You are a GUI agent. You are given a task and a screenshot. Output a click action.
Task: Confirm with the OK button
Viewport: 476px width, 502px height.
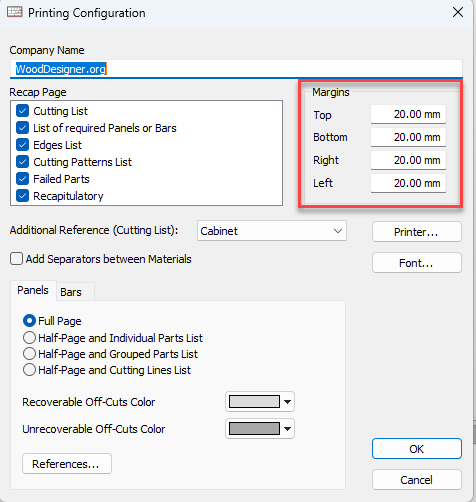click(417, 449)
